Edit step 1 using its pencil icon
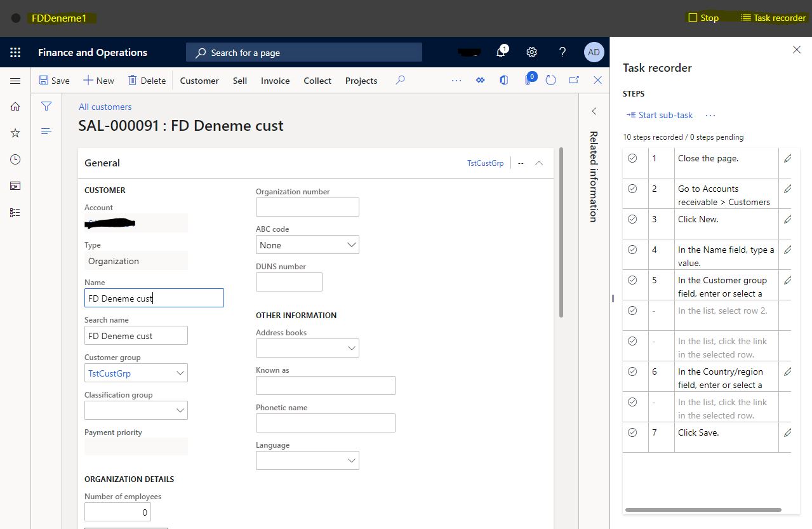 tap(787, 159)
